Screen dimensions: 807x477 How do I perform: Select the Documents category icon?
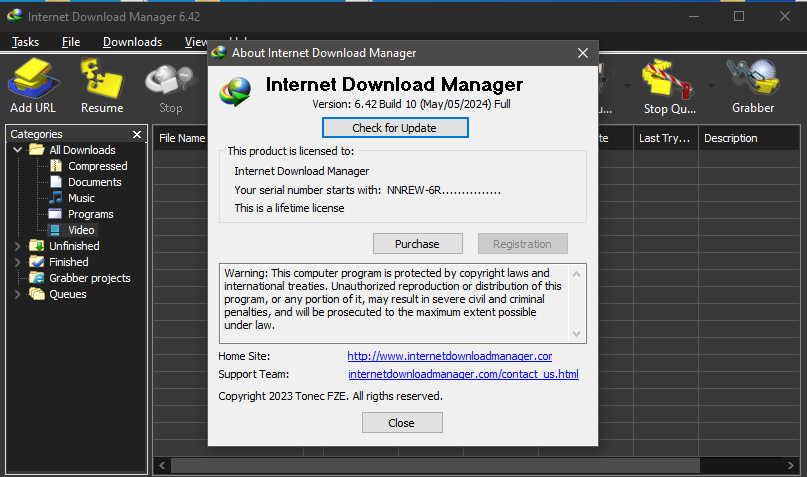coord(56,182)
